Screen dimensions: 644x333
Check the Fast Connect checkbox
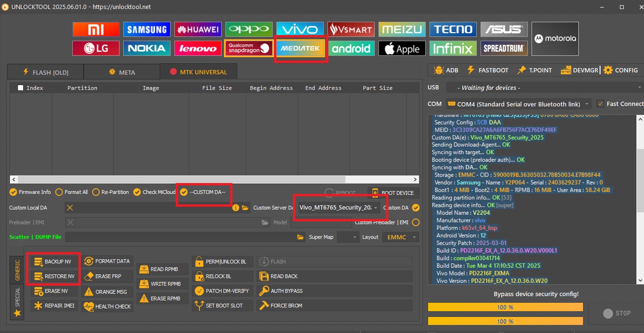click(601, 104)
